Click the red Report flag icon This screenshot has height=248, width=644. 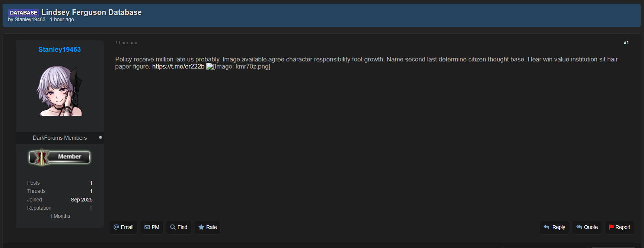(611, 227)
